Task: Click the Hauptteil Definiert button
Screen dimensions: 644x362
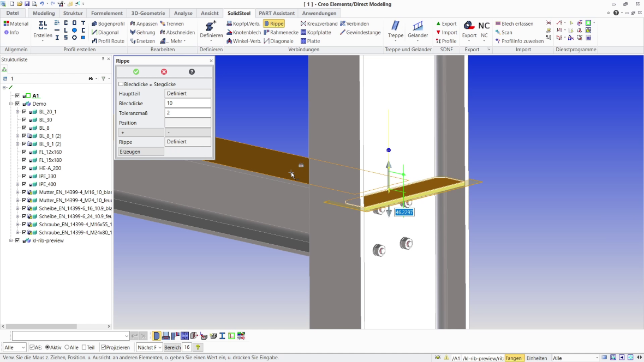Action: pos(188,94)
